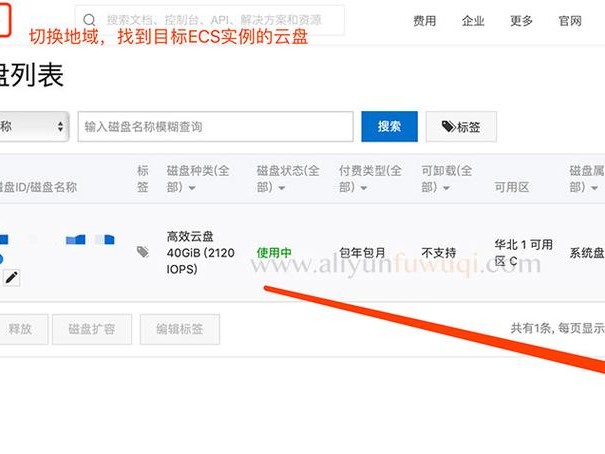
Task: Click the 磁盘扩容 button
Action: pos(92,329)
